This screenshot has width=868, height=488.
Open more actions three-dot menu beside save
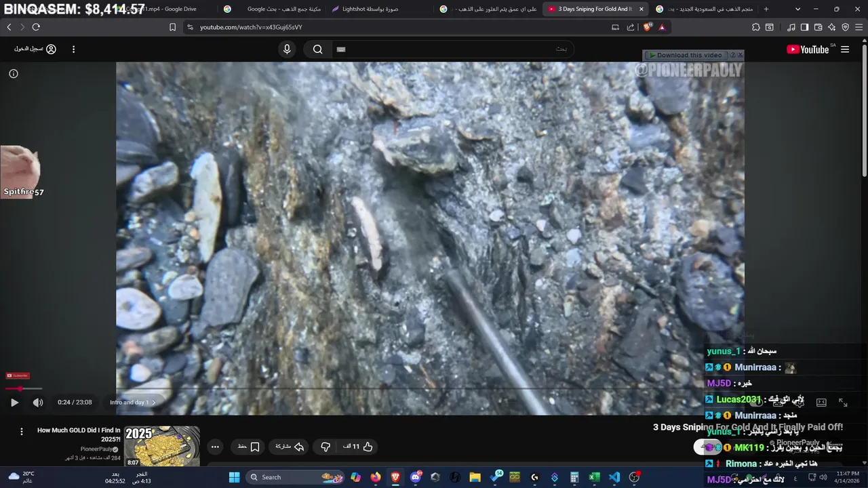pos(215,447)
